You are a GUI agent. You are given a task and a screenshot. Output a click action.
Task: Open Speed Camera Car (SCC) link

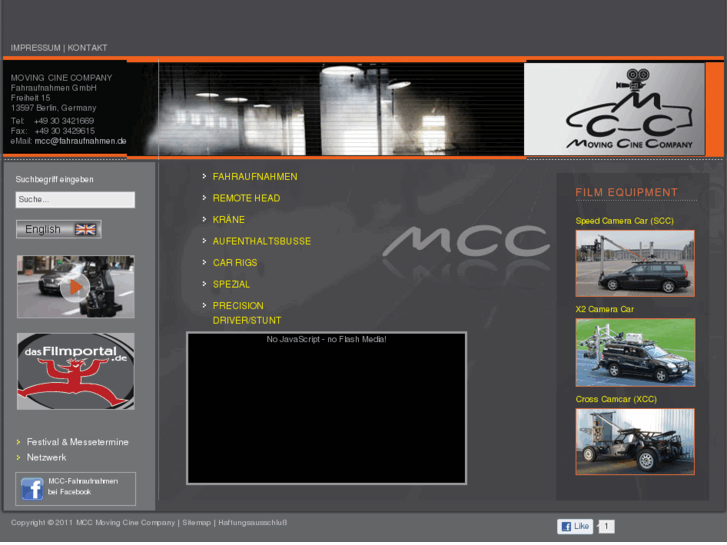tap(625, 221)
